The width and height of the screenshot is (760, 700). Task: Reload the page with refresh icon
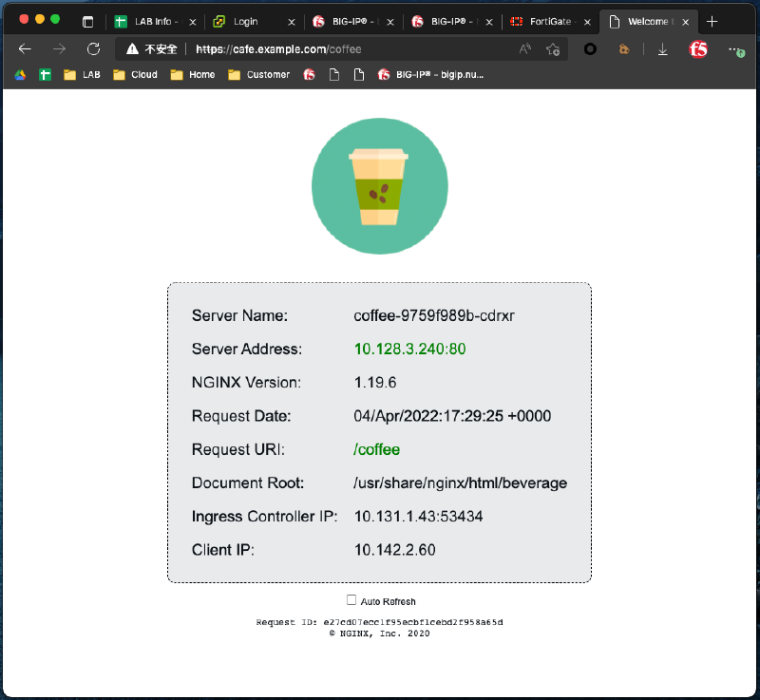coord(93,49)
